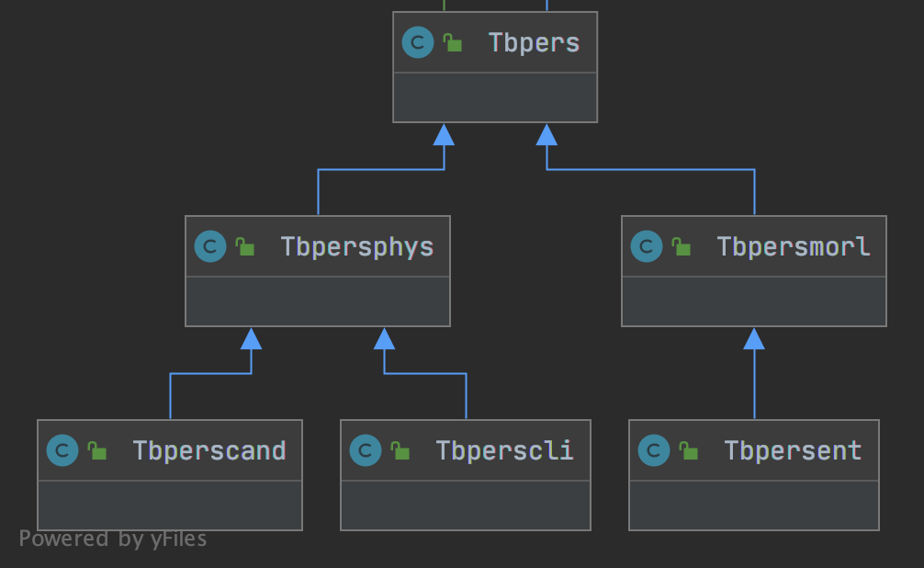
Task: Select the Tbpersphys class name label
Action: click(357, 247)
